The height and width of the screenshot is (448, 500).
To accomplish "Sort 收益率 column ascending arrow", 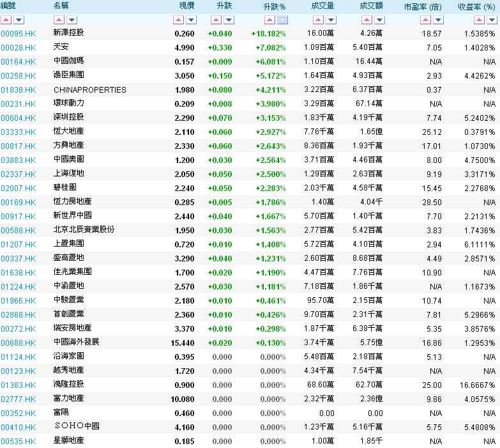I will pyautogui.click(x=479, y=20).
